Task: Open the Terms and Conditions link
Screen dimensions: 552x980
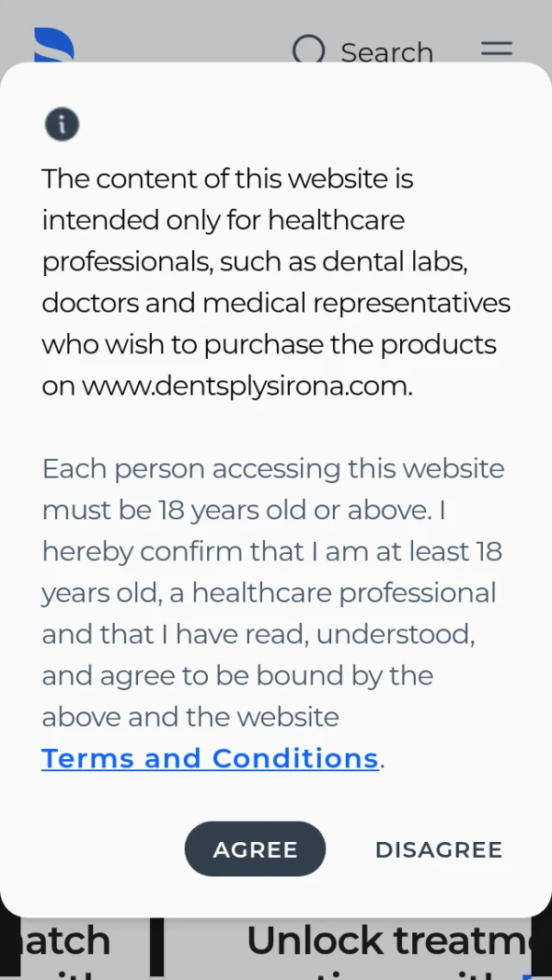Action: coord(210,758)
